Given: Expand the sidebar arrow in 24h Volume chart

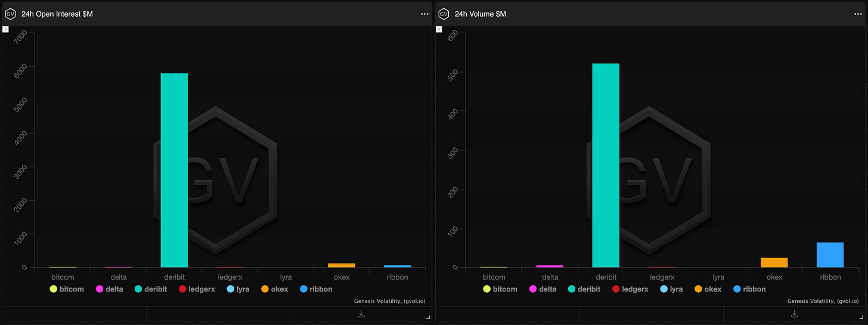Looking at the screenshot, I should (x=439, y=29).
